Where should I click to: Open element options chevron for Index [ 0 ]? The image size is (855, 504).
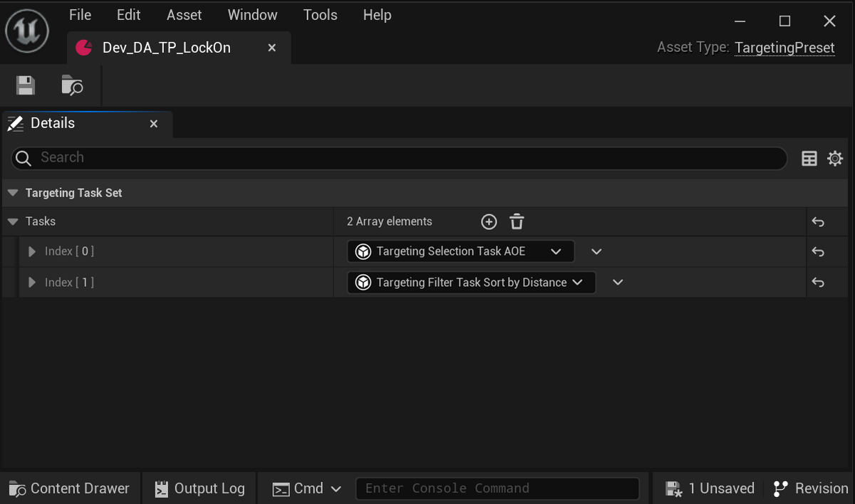click(x=597, y=251)
